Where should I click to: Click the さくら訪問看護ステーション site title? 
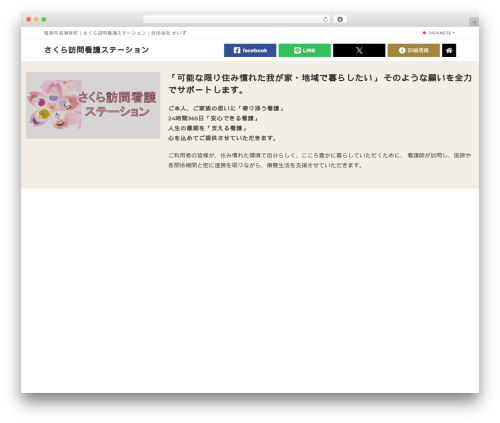pos(96,50)
